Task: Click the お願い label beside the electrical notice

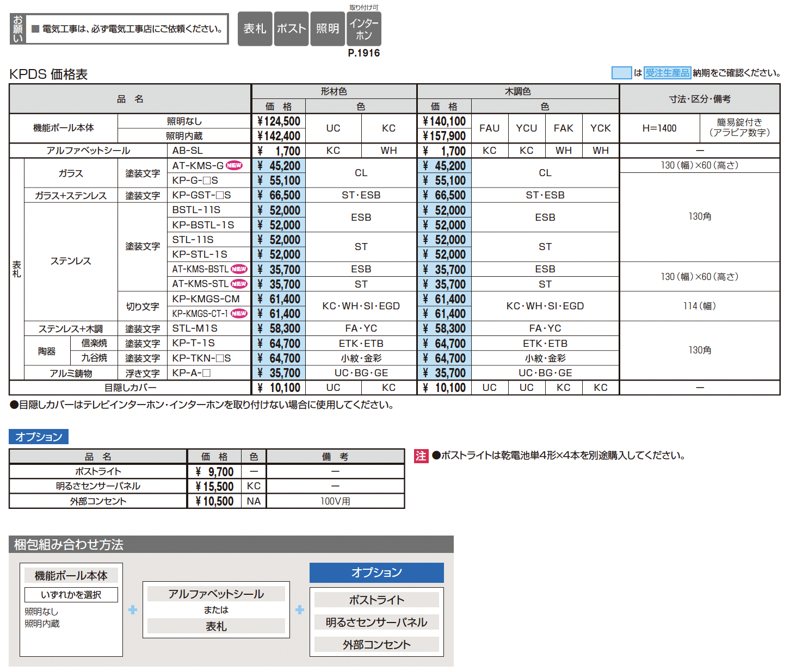Action: tap(18, 29)
